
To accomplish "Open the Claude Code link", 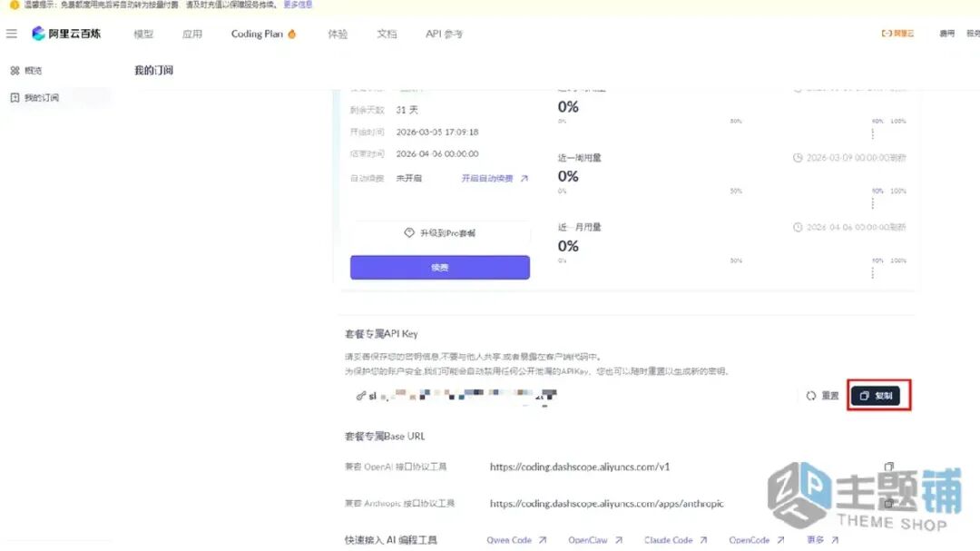I will pos(668,540).
